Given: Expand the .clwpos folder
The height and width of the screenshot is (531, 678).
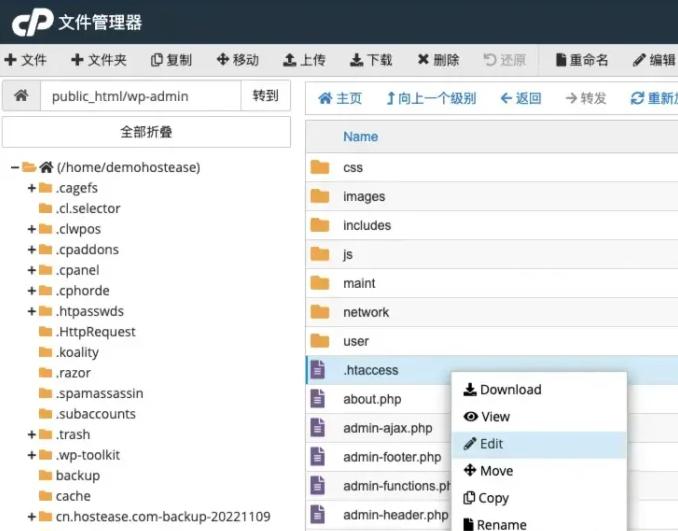Looking at the screenshot, I should tap(32, 229).
